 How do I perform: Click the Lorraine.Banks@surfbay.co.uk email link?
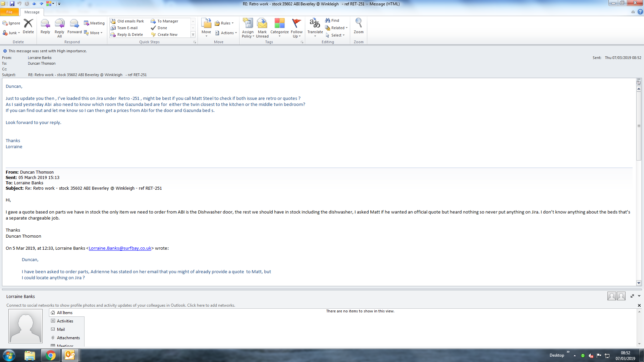[x=120, y=248]
